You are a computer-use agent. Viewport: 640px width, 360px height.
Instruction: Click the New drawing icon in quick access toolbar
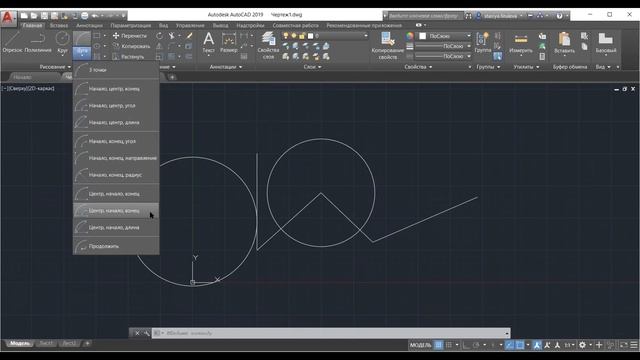24,16
